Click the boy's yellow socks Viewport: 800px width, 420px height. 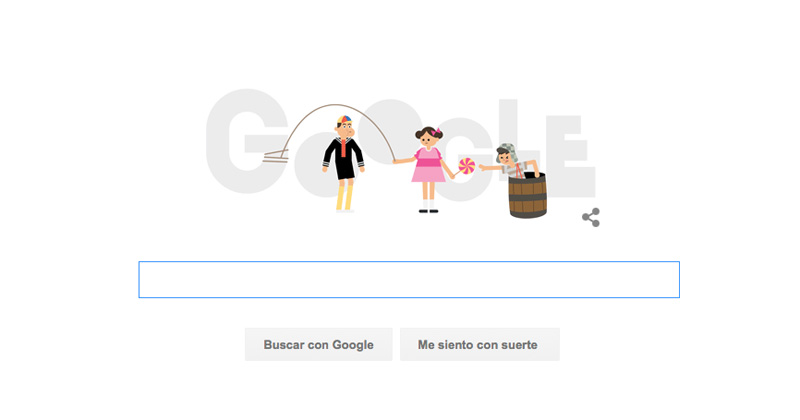click(345, 197)
